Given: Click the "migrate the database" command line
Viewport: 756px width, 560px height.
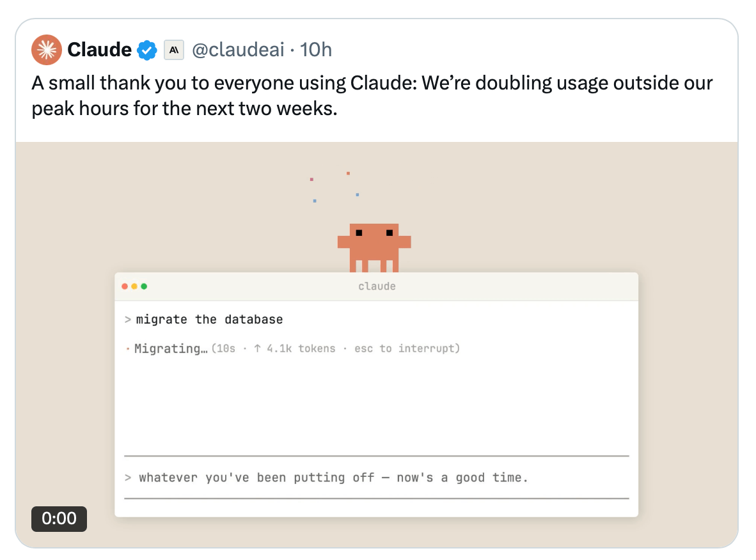Looking at the screenshot, I should click(209, 319).
